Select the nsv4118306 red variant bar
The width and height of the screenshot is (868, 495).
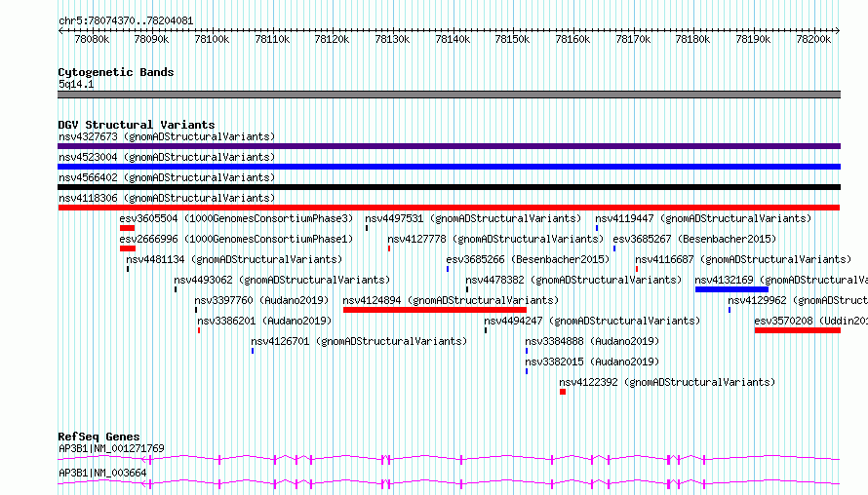[449, 208]
